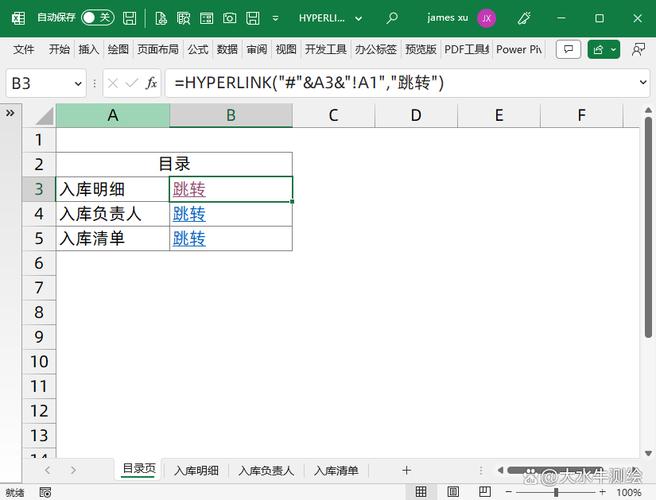Open the green Share dropdown button
Image resolution: width=656 pixels, height=500 pixels.
(604, 49)
